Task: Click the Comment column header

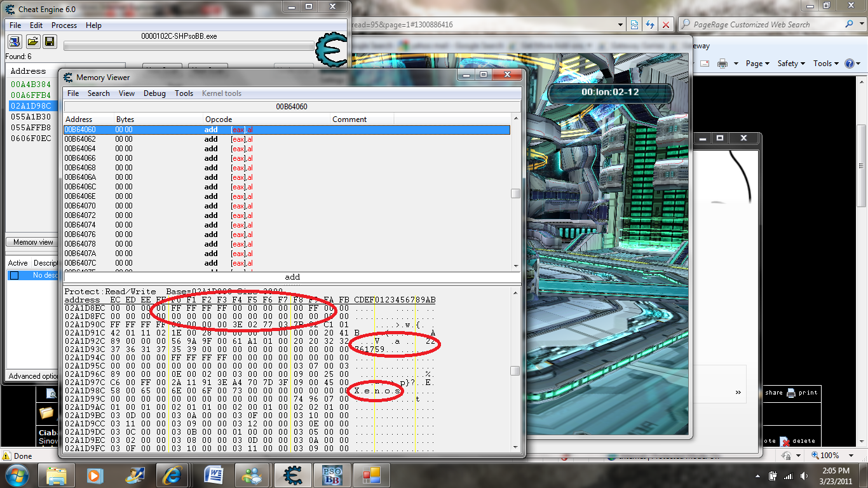Action: click(x=362, y=119)
